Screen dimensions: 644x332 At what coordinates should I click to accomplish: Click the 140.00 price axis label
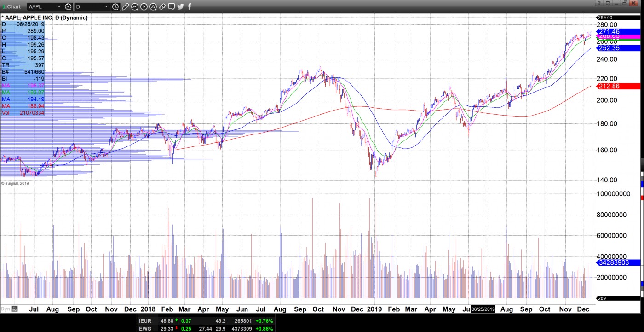pyautogui.click(x=607, y=180)
